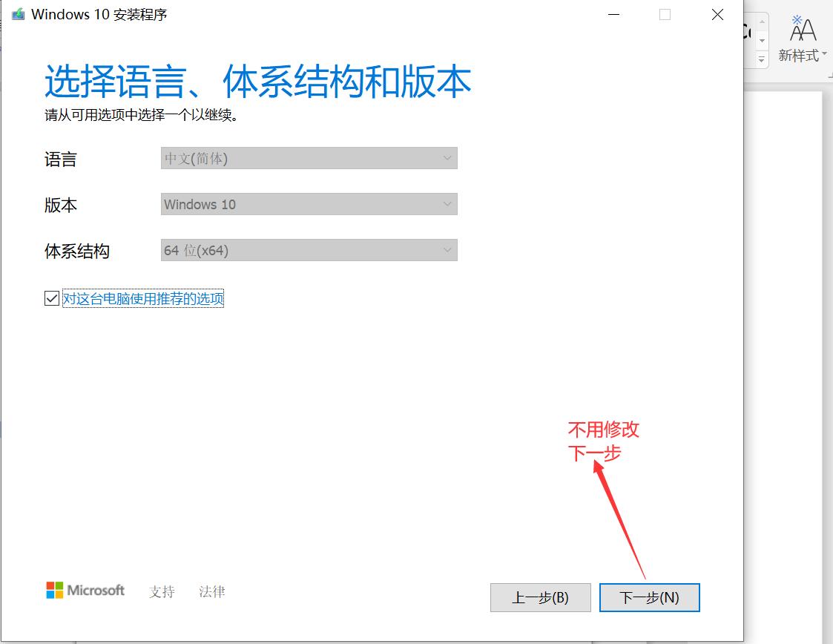Toggle the recommended options checkbox
This screenshot has height=644, width=833.
[x=51, y=298]
